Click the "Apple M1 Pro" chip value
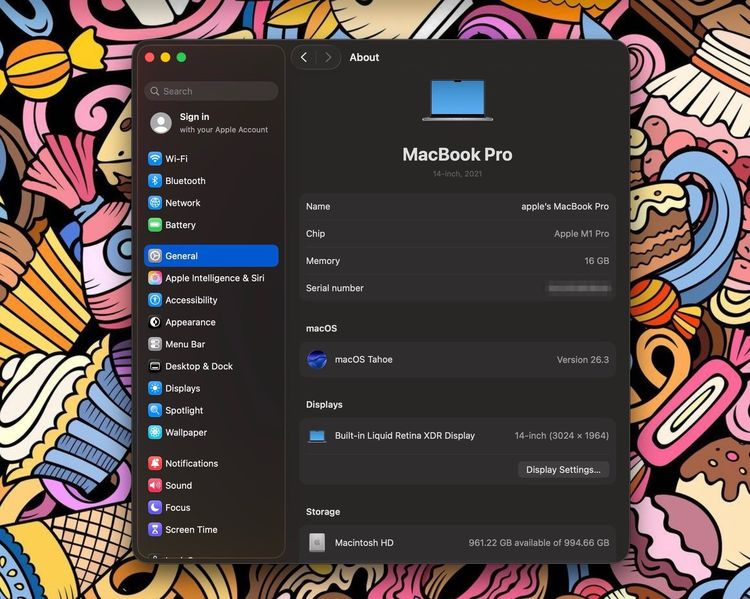The height and width of the screenshot is (599, 750). coord(581,233)
